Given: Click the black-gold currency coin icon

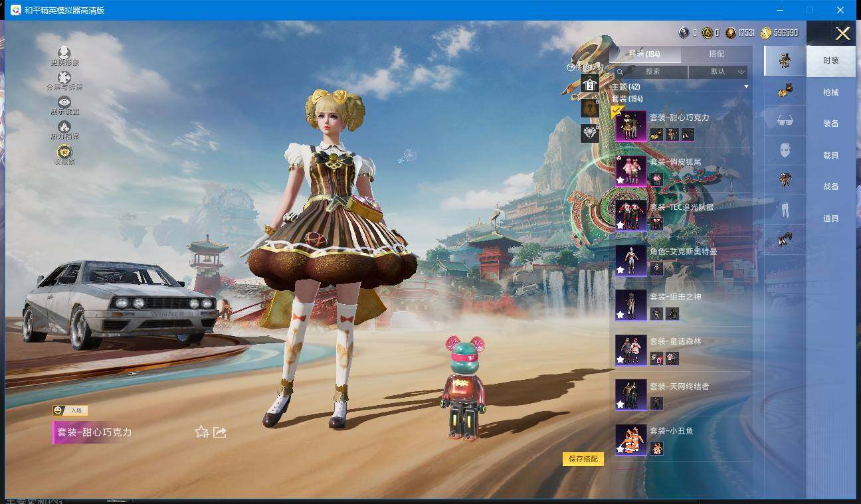Looking at the screenshot, I should [x=707, y=33].
